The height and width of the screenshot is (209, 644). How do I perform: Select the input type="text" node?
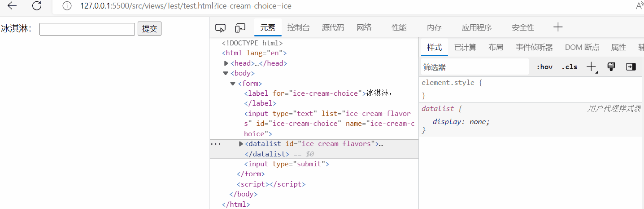click(329, 124)
